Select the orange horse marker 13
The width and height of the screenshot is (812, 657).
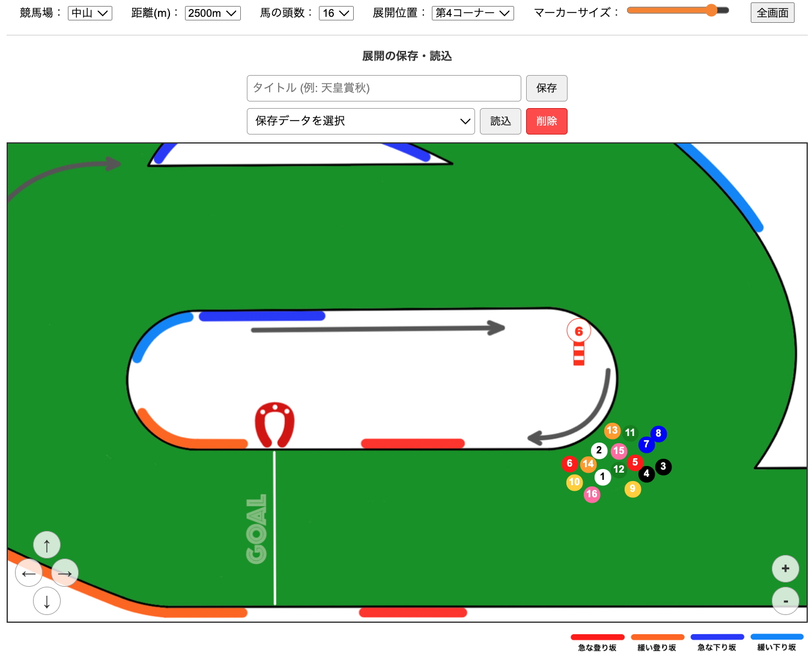(613, 431)
